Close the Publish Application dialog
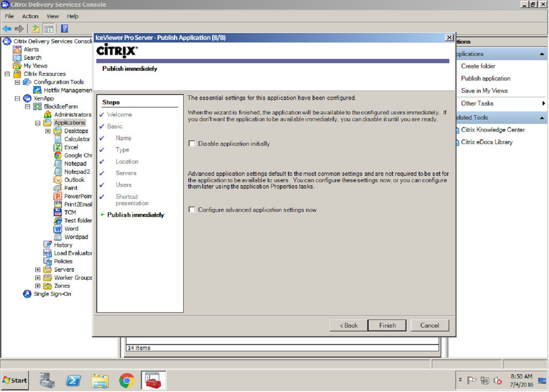Image resolution: width=549 pixels, height=392 pixels. click(449, 38)
